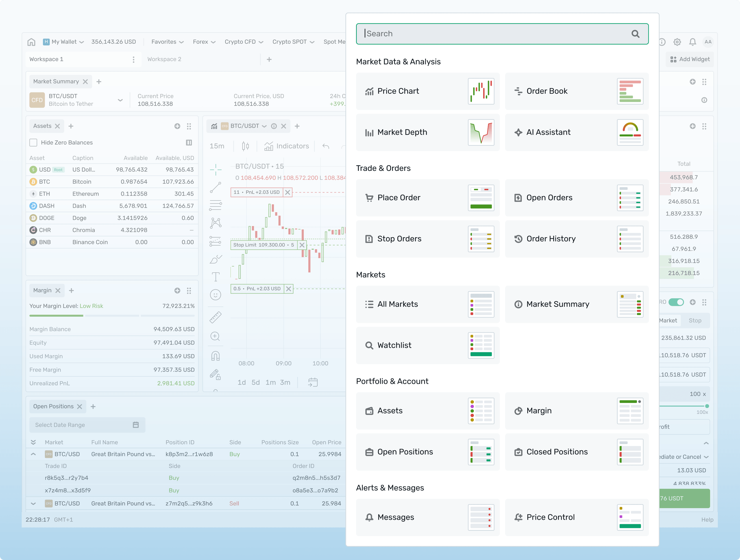Screen dimensions: 740x560
Task: Open Workspace 1 three-dot menu
Action: (134, 59)
